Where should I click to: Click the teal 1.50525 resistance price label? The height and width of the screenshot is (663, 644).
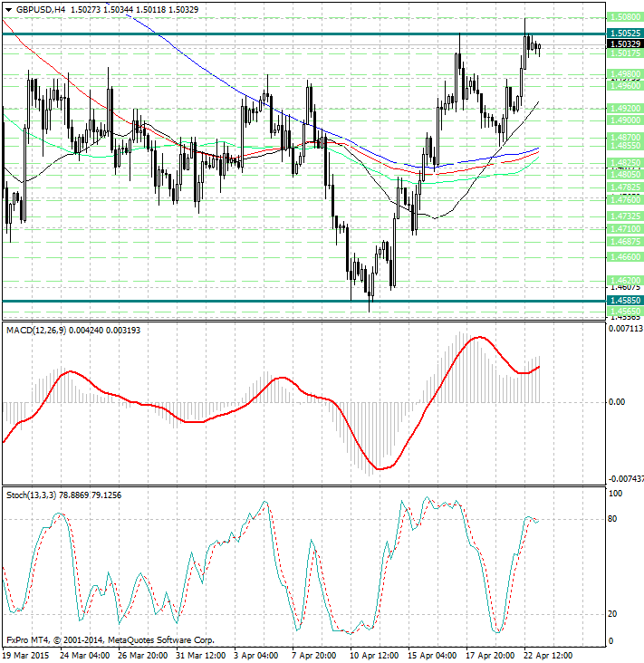(x=625, y=34)
